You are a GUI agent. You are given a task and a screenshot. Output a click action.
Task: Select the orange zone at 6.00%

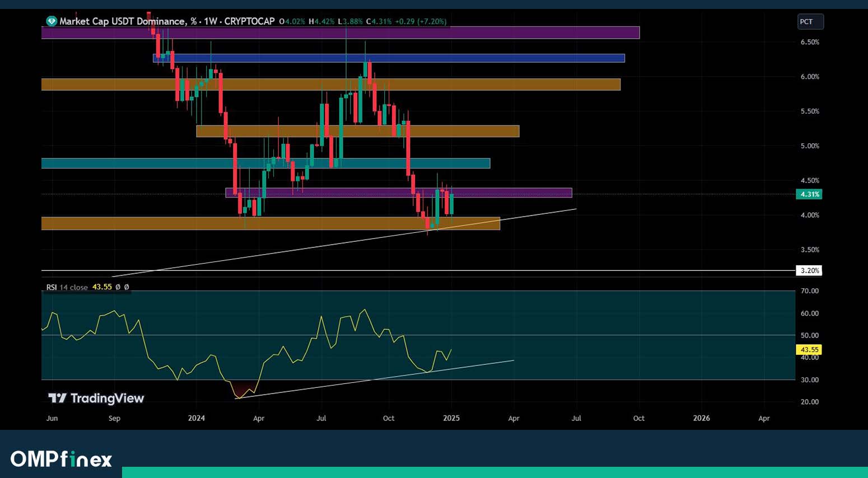click(331, 85)
